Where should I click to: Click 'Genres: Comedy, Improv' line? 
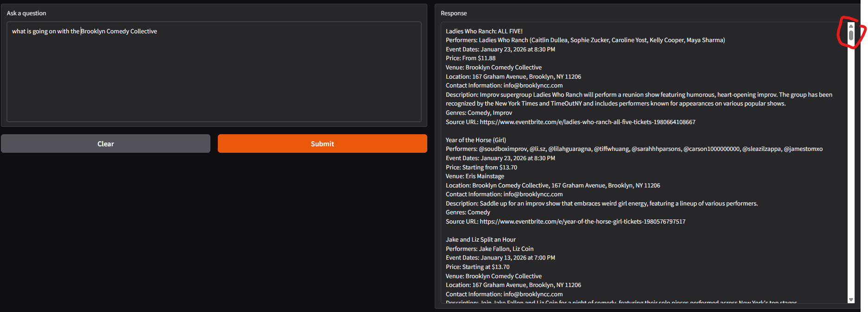479,112
